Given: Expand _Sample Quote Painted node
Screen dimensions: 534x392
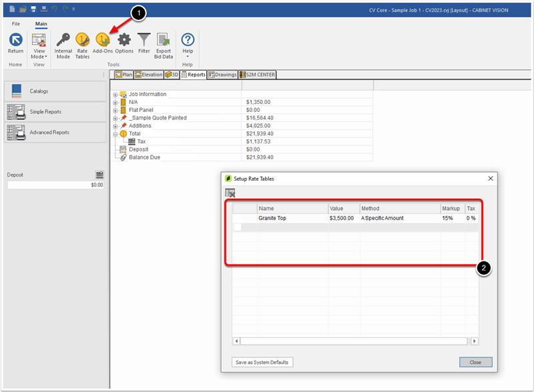Looking at the screenshot, I should pyautogui.click(x=115, y=118).
